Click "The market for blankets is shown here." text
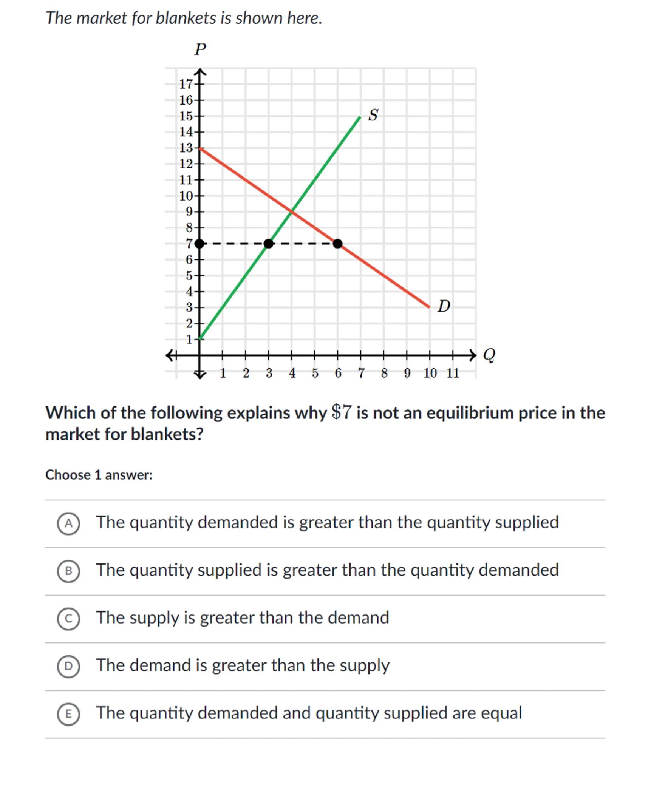This screenshot has width=651, height=812. pos(184,18)
